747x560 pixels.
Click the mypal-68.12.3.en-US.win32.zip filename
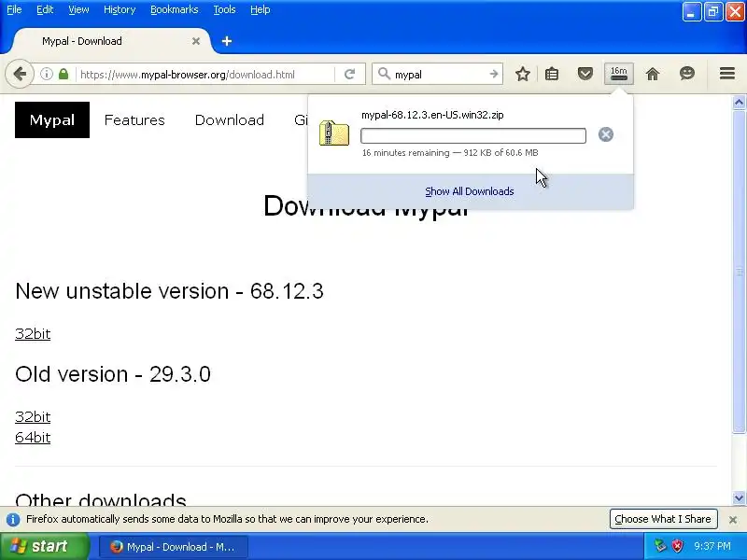click(432, 115)
